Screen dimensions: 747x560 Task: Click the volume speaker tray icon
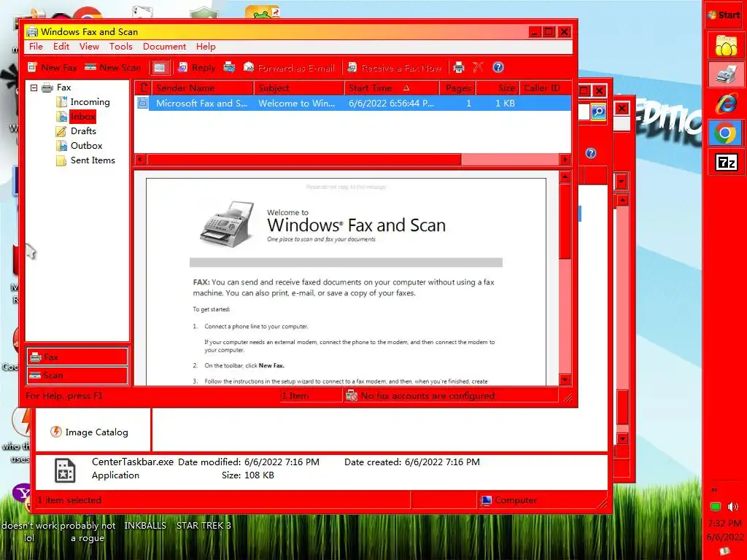coord(733,506)
